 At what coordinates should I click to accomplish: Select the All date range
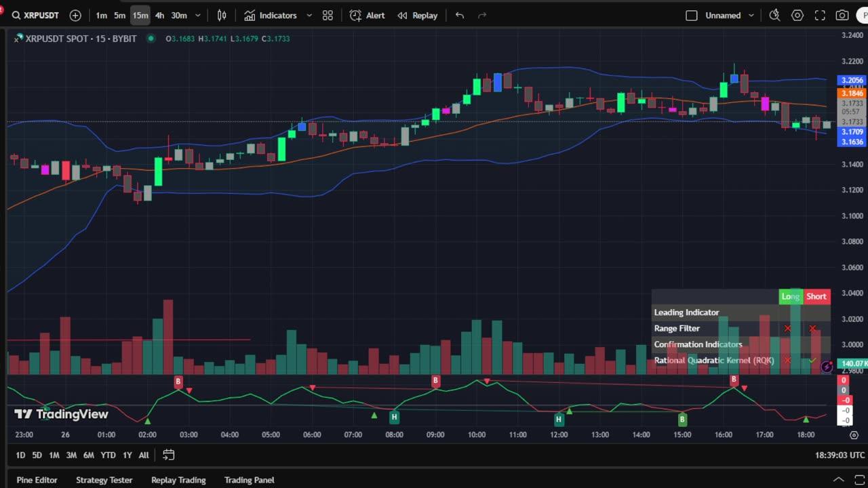[144, 455]
